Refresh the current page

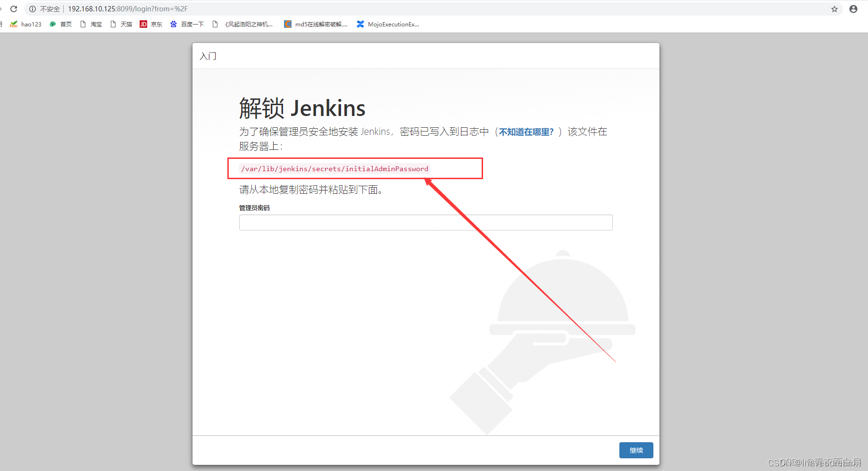(13, 8)
